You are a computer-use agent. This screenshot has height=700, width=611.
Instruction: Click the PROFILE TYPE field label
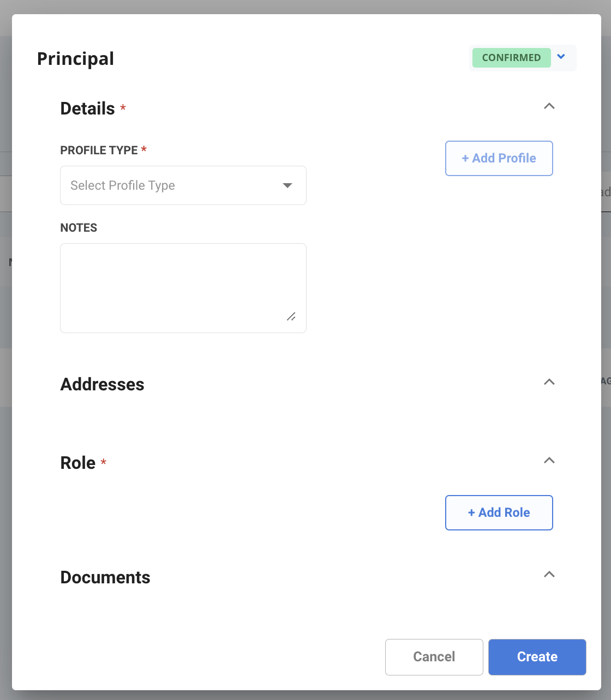click(x=99, y=150)
